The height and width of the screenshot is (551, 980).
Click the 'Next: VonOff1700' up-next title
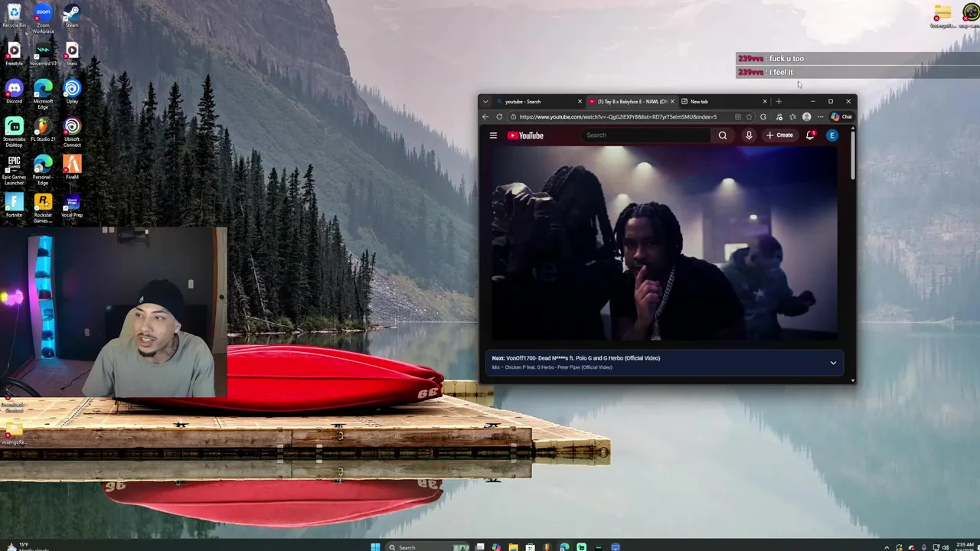point(576,358)
